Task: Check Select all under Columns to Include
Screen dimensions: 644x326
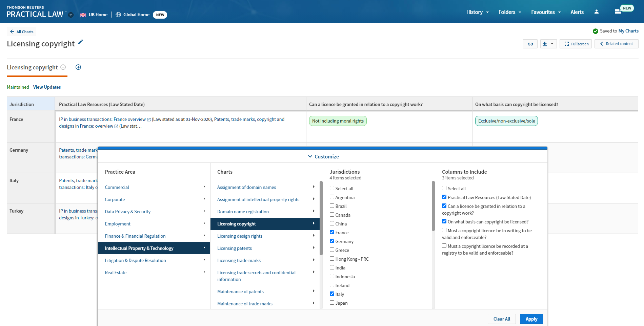Action: (x=444, y=188)
